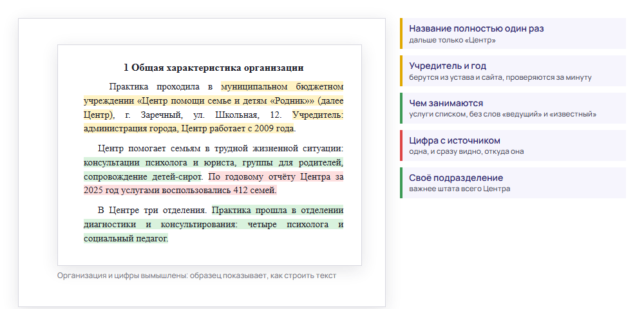
Task: Click red text '2025 год услугами воспользовались 412 семей'
Action: [x=180, y=190]
